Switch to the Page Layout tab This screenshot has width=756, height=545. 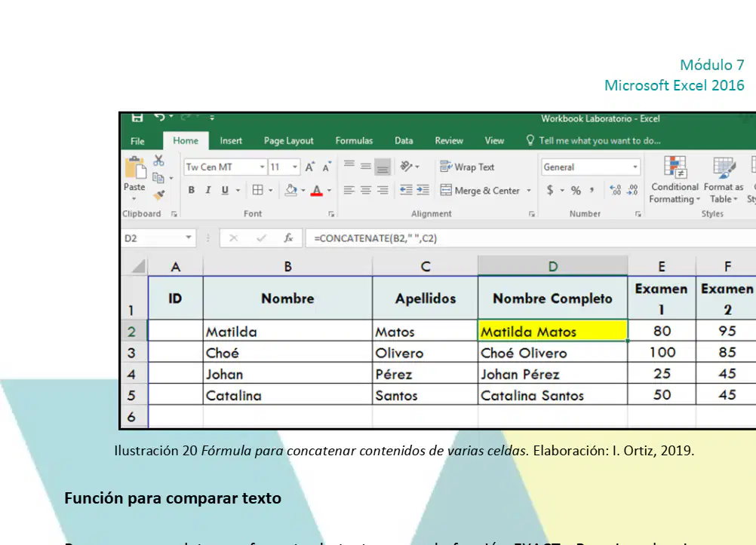(x=289, y=141)
